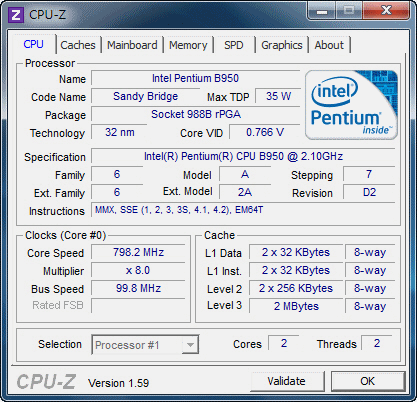Click the Stepping value '7'
The image size is (417, 402).
tap(369, 174)
